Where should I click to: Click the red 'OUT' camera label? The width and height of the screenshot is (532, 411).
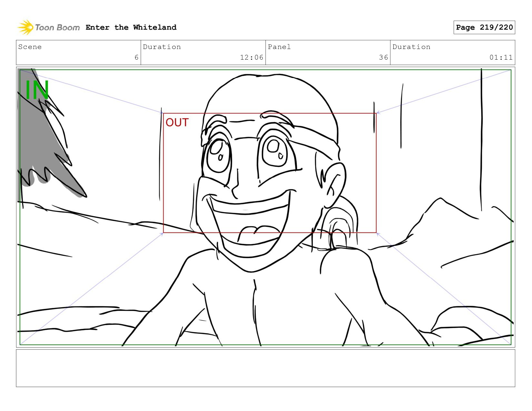click(x=177, y=122)
